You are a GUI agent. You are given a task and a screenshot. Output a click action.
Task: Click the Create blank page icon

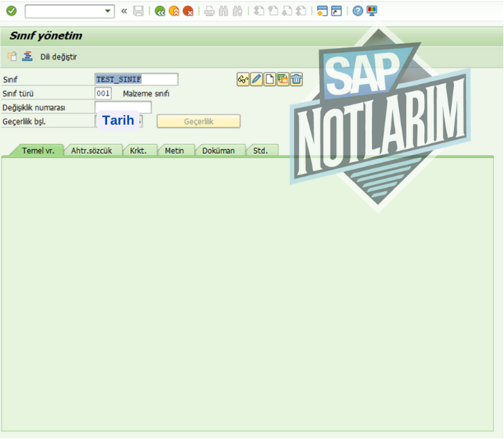(x=270, y=79)
